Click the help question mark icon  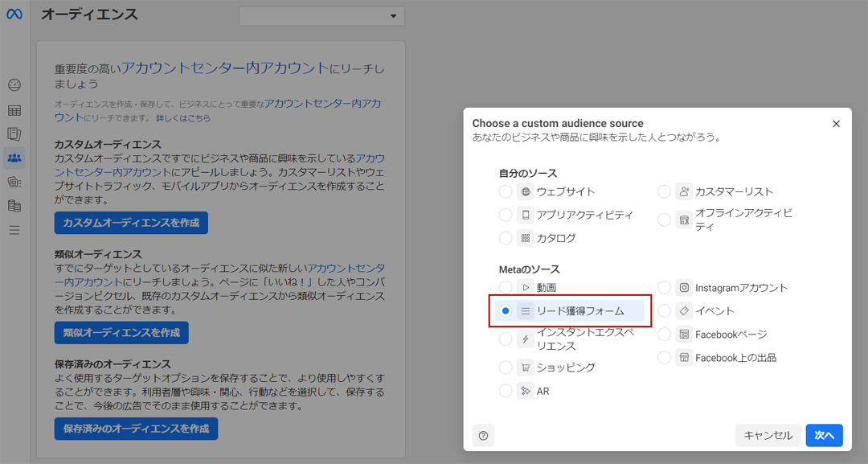pyautogui.click(x=483, y=435)
